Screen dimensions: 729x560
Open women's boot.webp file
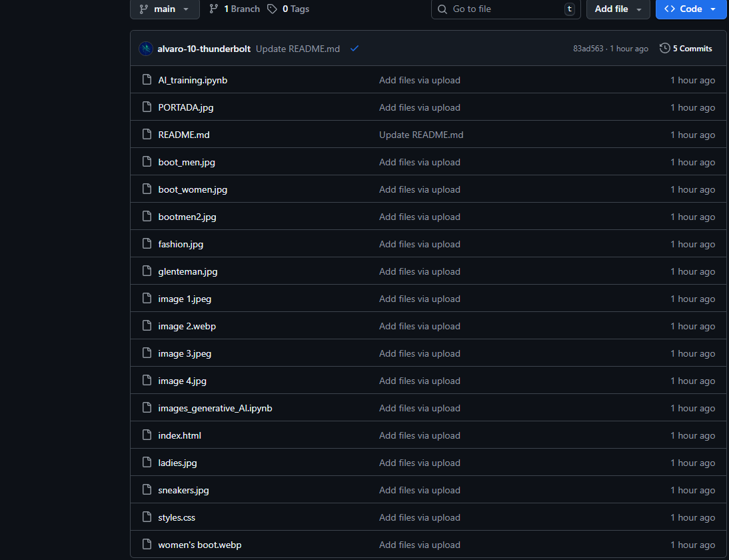[199, 545]
